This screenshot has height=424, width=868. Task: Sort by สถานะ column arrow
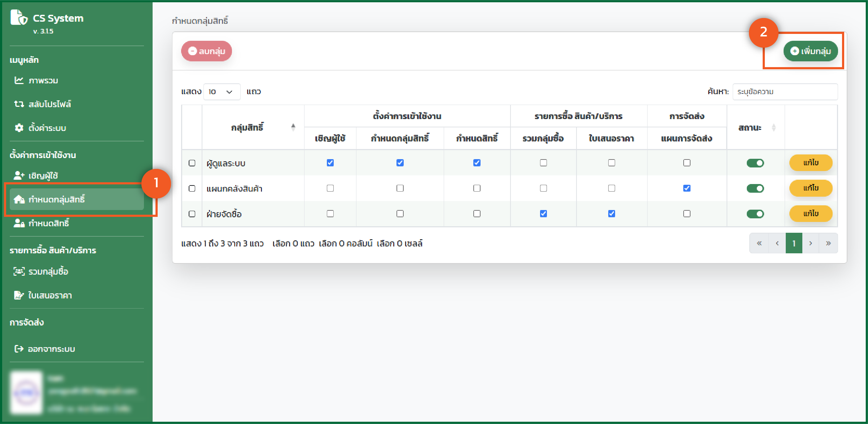pyautogui.click(x=773, y=127)
